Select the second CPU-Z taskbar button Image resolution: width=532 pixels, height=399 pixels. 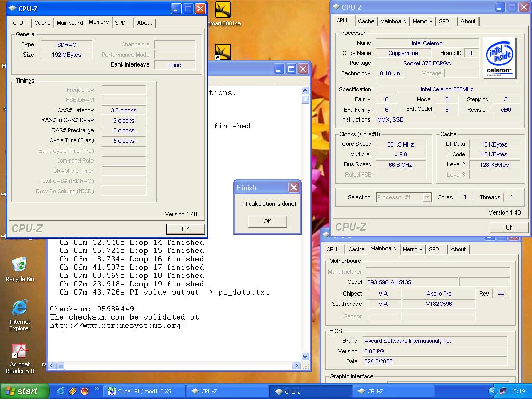tap(311, 391)
